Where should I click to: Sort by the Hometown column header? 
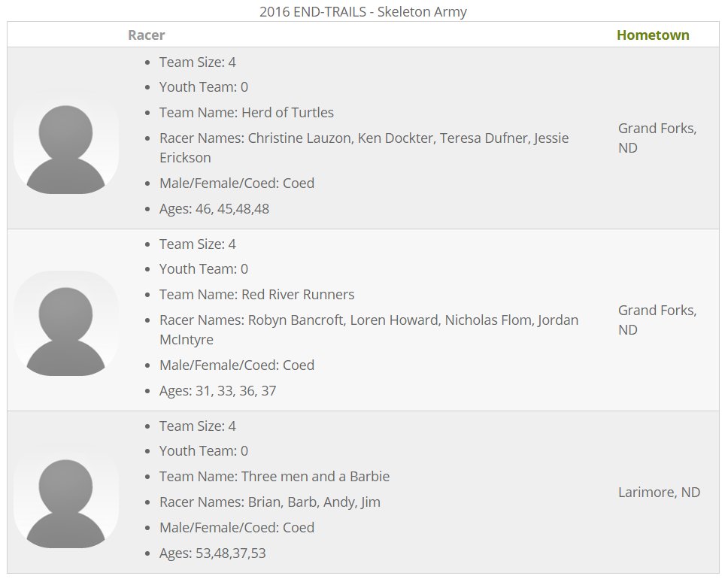click(x=653, y=35)
